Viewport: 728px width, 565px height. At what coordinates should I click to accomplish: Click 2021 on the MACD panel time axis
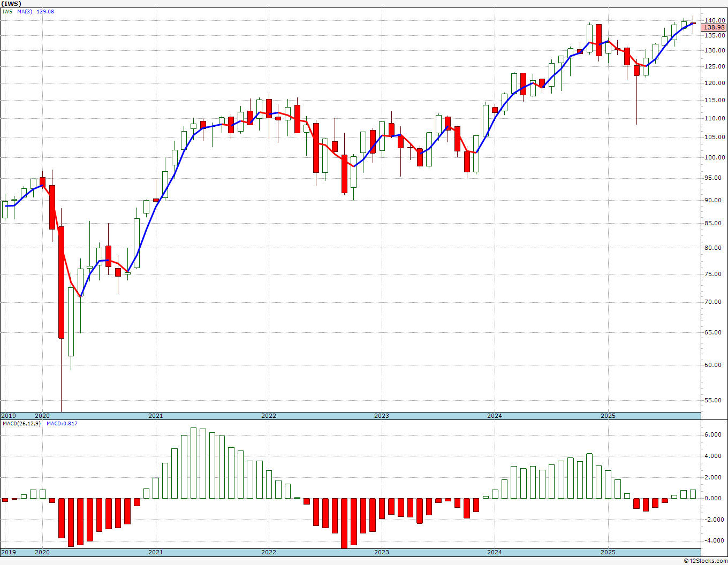[x=156, y=552]
